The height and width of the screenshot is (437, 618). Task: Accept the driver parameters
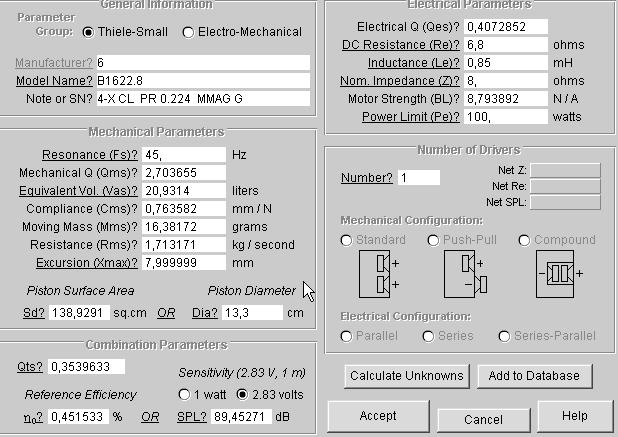(x=378, y=416)
